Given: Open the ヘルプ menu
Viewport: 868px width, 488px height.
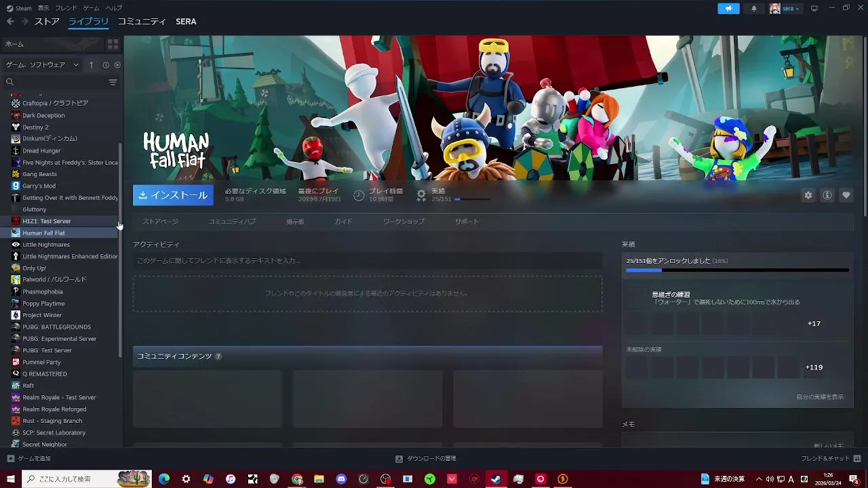Looking at the screenshot, I should 114,8.
